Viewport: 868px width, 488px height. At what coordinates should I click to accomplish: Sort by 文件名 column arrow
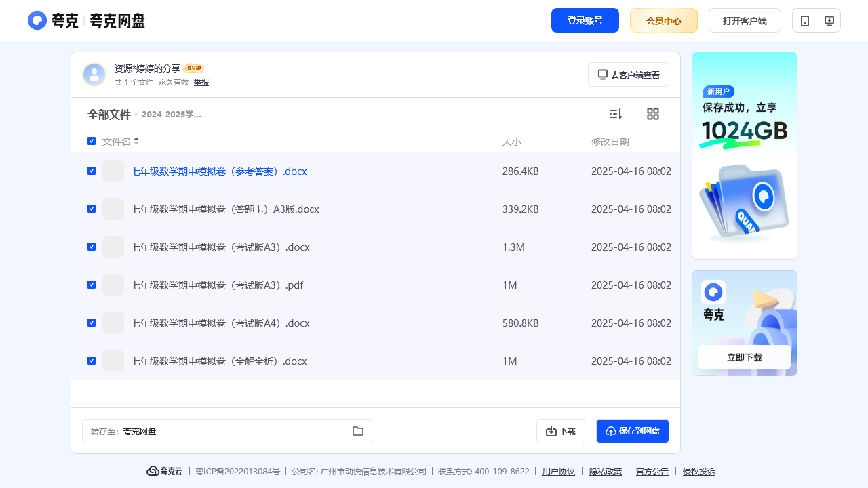pyautogui.click(x=136, y=141)
